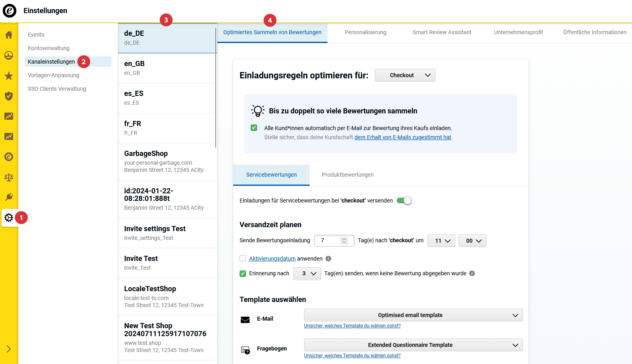Open the plug integrations icon
This screenshot has width=632, height=364.
[x=9, y=197]
